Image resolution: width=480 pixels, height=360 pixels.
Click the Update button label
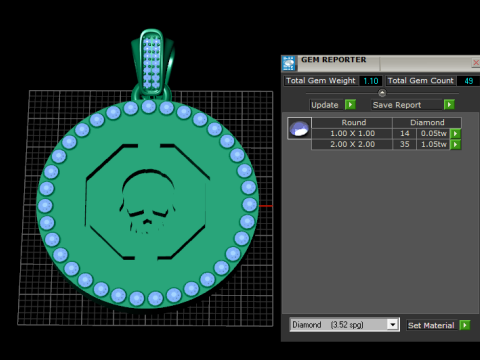324,105
